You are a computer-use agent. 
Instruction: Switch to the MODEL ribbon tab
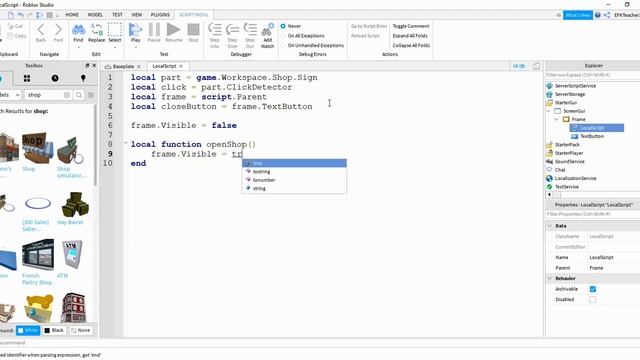(x=95, y=15)
